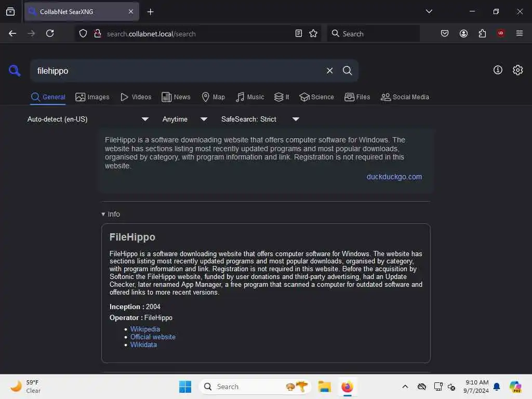This screenshot has height=399, width=532.
Task: Click the FileHippo infobox heading
Action: pyautogui.click(x=132, y=237)
